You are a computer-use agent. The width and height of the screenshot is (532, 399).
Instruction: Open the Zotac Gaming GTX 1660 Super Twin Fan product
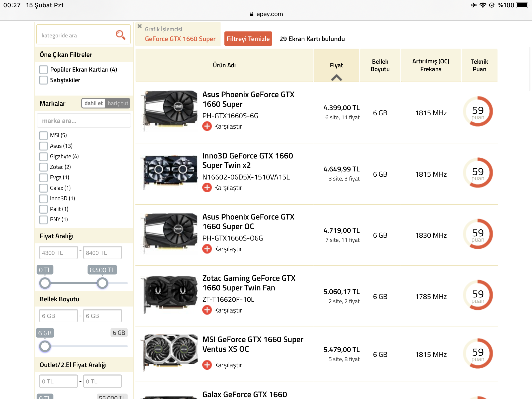[249, 283]
